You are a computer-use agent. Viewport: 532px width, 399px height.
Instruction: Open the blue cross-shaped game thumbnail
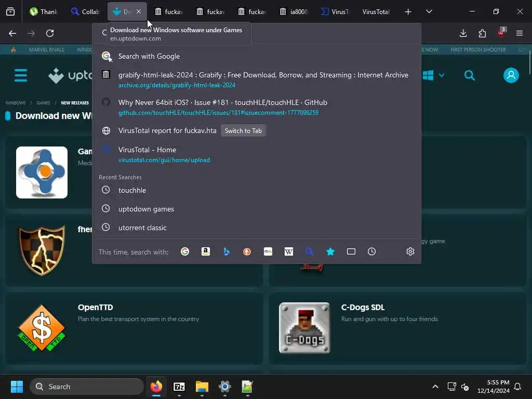click(42, 172)
